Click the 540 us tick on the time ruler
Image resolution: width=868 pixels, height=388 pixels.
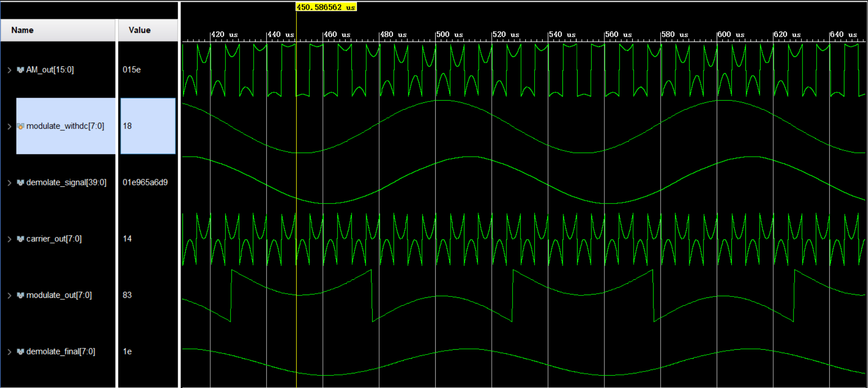[x=562, y=34]
